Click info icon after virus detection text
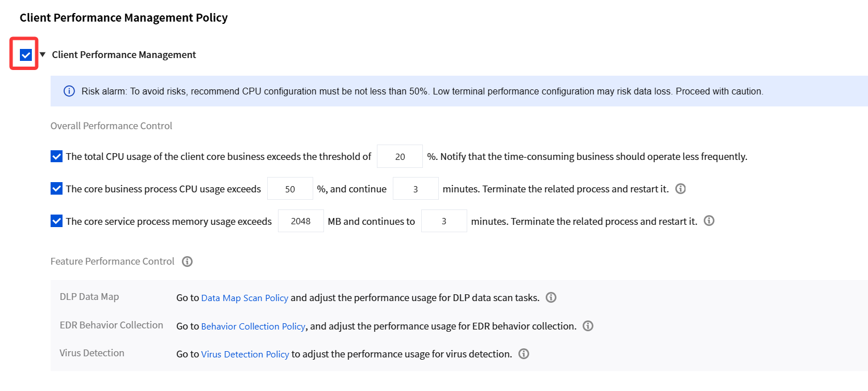The height and width of the screenshot is (391, 868). click(x=524, y=353)
